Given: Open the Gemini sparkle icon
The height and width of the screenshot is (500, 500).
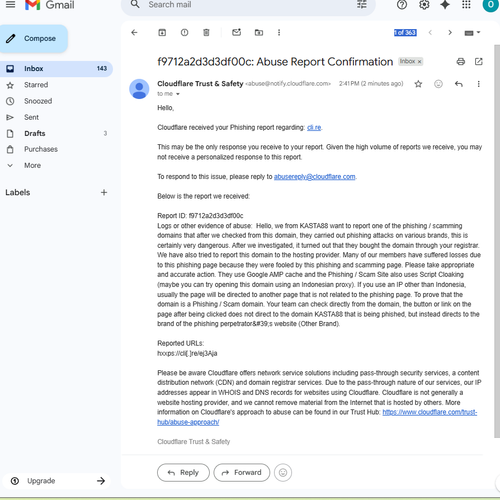Looking at the screenshot, I should tap(445, 5).
